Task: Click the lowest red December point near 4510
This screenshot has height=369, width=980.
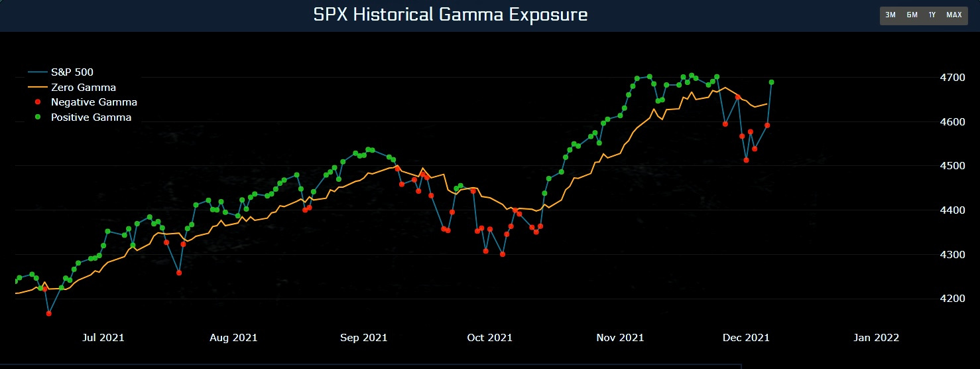Action: (746, 160)
